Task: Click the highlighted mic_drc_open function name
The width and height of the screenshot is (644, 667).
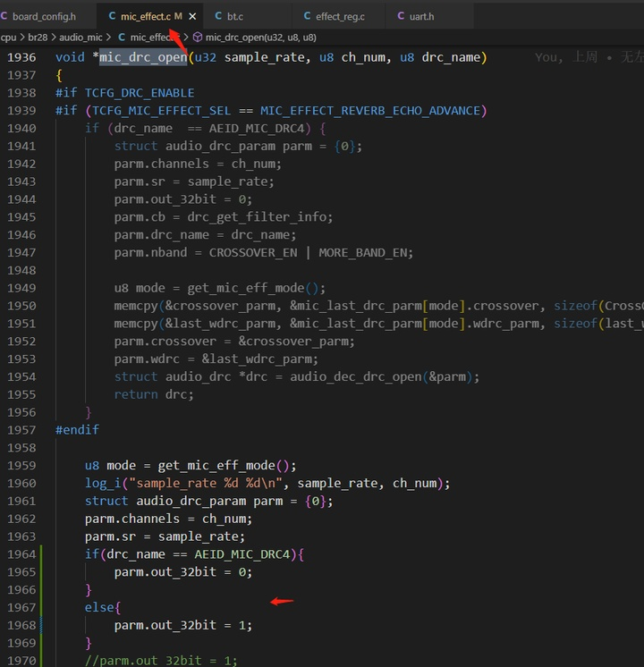Action: pos(143,57)
